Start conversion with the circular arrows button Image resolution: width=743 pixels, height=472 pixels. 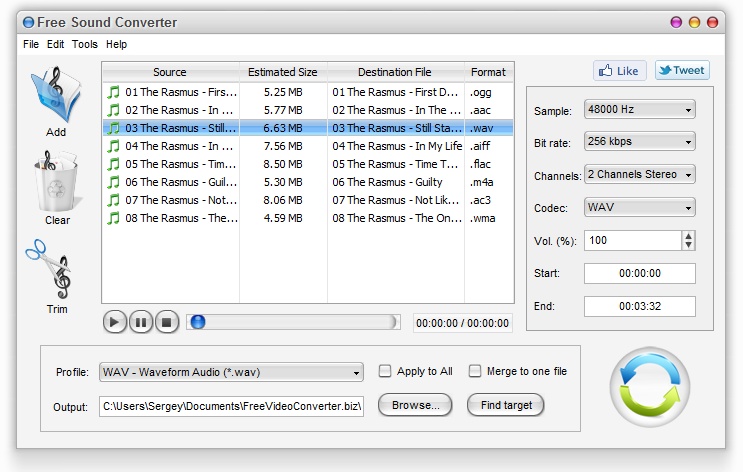point(650,387)
